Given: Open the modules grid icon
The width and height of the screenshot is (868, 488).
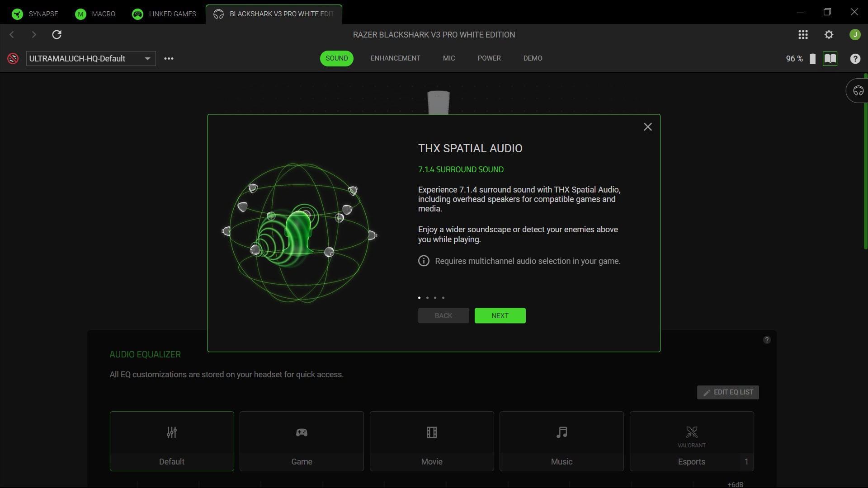Looking at the screenshot, I should pyautogui.click(x=803, y=35).
